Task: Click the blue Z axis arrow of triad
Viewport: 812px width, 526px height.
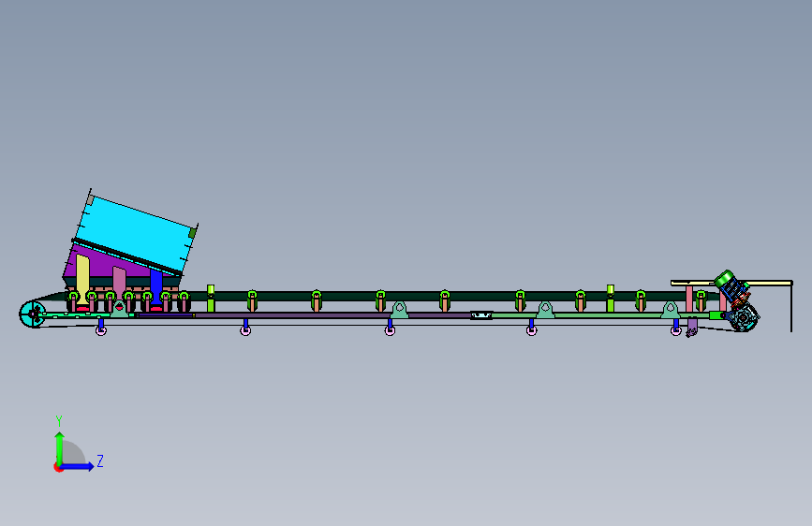Action: coord(77,466)
